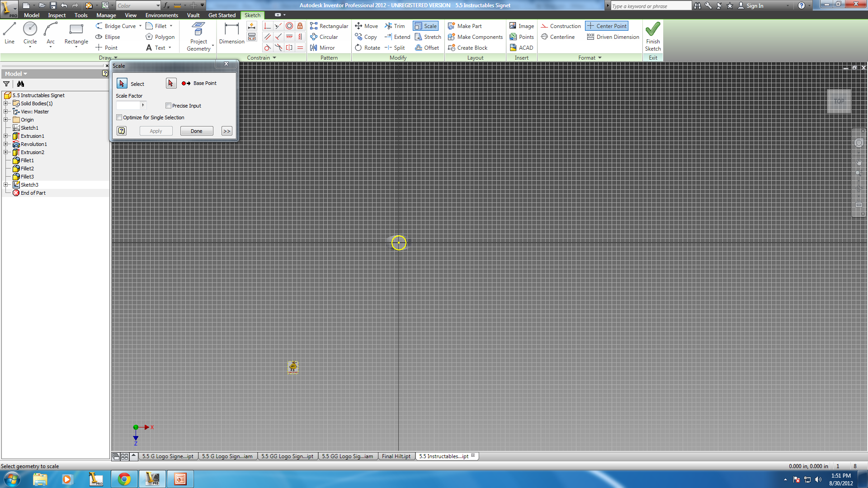Expand Scale dialog with >> button

pos(227,131)
